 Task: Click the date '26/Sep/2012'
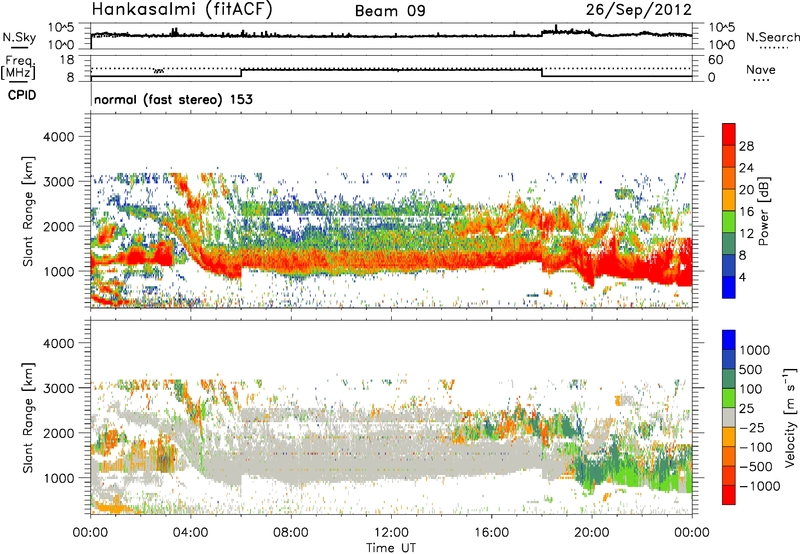coord(638,9)
